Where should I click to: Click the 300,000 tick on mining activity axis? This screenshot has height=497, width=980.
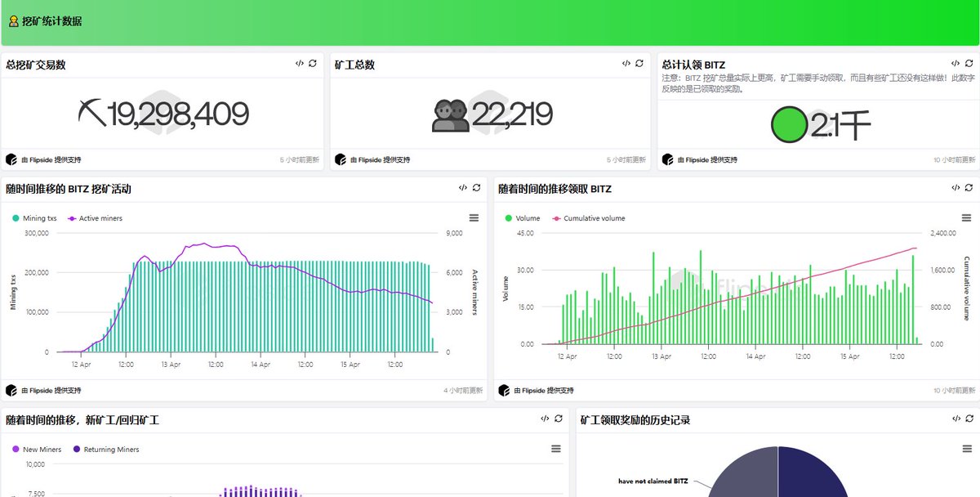[x=36, y=233]
